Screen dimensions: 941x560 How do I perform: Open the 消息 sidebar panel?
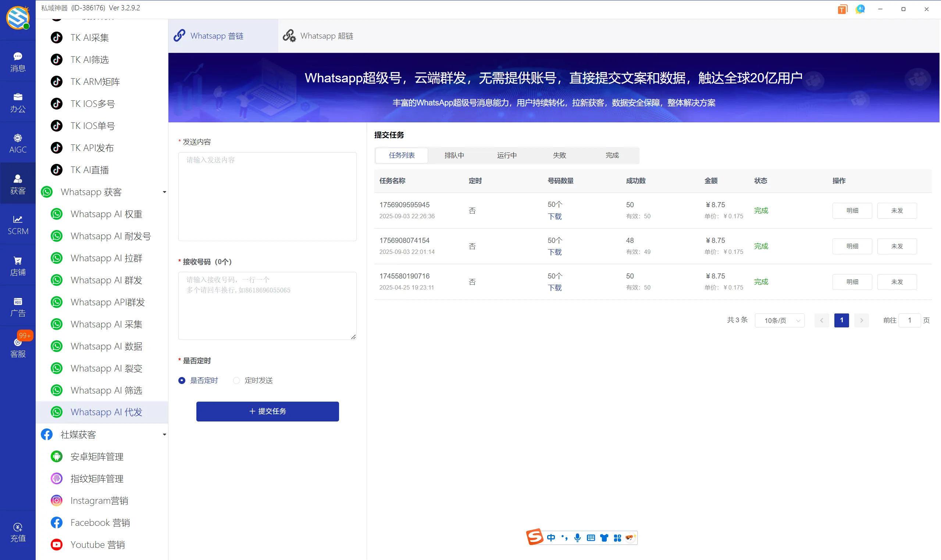[x=18, y=60]
